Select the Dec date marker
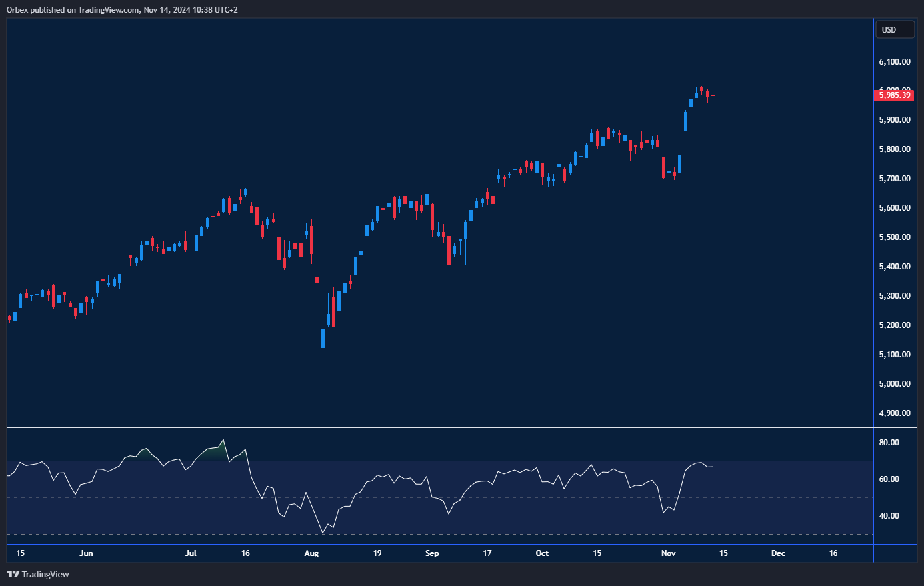 pyautogui.click(x=778, y=553)
